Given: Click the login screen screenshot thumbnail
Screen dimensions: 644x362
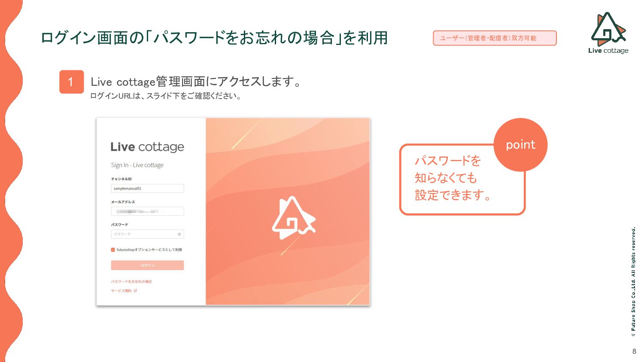Looking at the screenshot, I should point(233,211).
